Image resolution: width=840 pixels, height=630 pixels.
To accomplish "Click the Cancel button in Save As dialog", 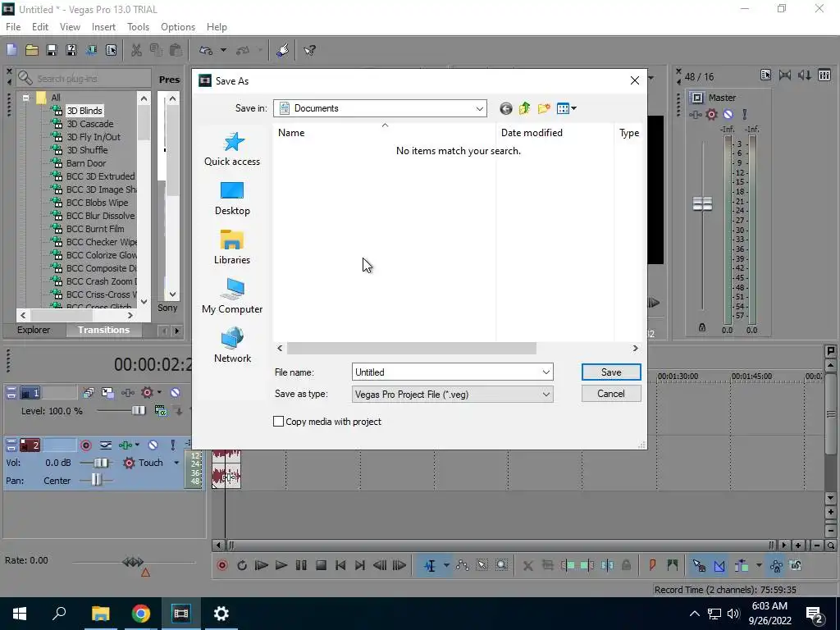I will point(611,394).
